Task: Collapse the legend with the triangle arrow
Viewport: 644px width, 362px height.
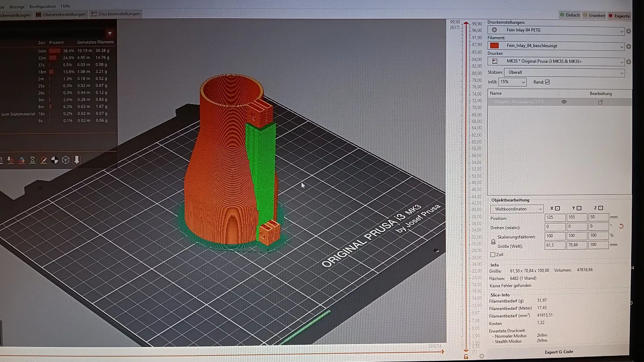Action: coord(109,33)
